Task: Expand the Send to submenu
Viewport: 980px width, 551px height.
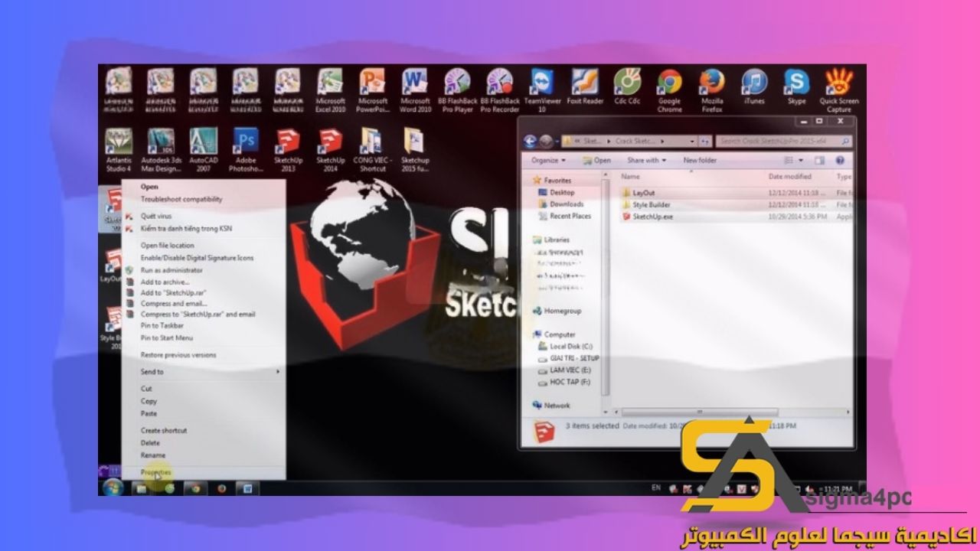Action: tap(204, 372)
